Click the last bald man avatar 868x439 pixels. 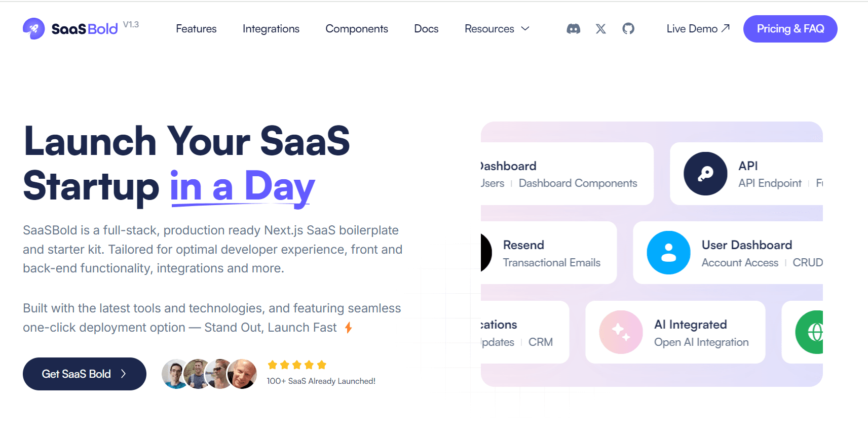pyautogui.click(x=242, y=374)
